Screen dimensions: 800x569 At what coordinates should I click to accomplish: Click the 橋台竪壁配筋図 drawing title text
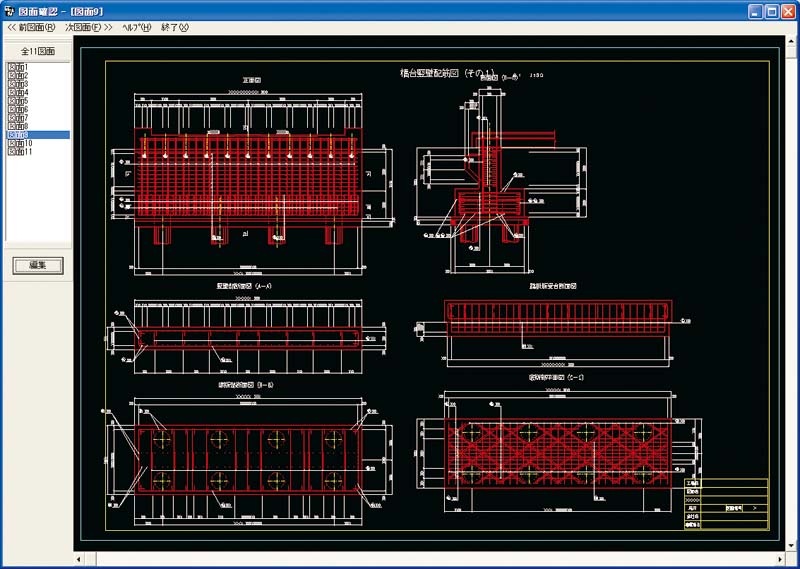[x=430, y=73]
